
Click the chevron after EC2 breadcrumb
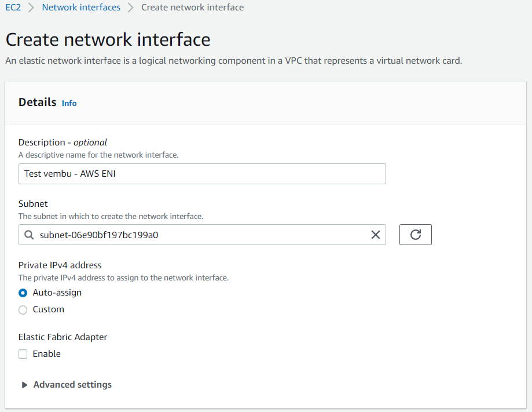tap(31, 8)
